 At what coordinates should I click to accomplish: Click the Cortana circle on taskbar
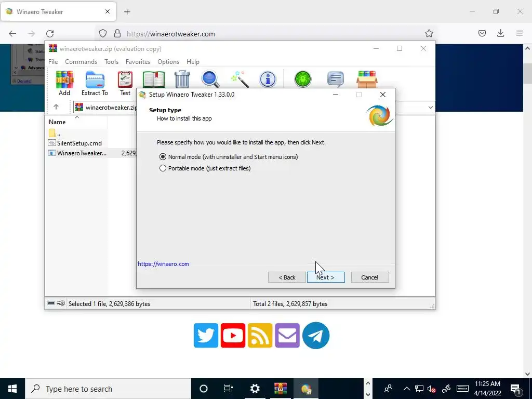click(203, 389)
